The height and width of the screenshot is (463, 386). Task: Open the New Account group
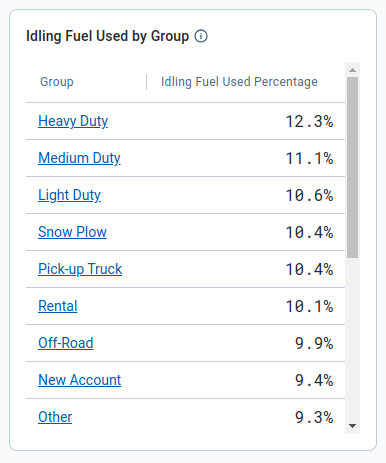(80, 380)
